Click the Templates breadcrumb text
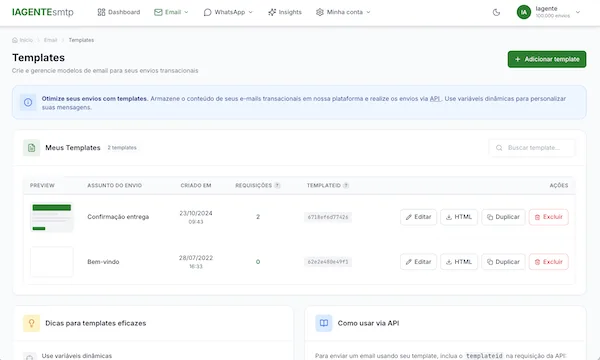This screenshot has height=360, width=600. [x=81, y=40]
